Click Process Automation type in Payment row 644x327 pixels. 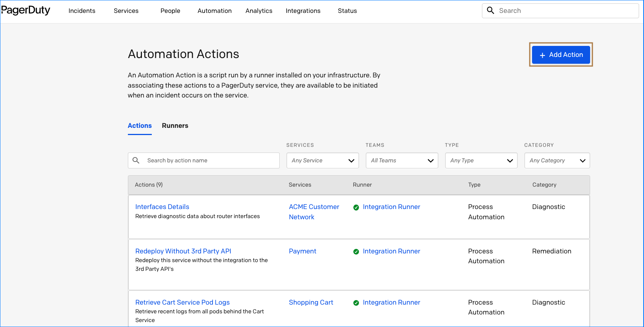[x=486, y=256]
